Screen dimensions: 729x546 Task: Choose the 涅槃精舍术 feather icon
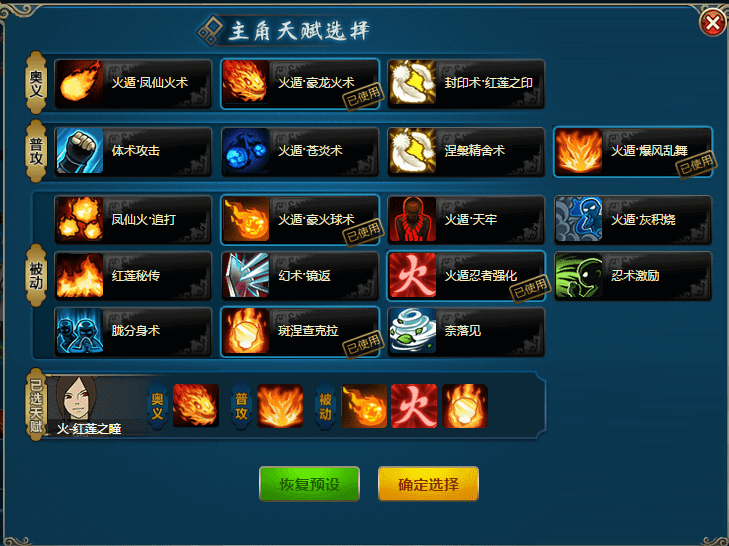[x=412, y=151]
